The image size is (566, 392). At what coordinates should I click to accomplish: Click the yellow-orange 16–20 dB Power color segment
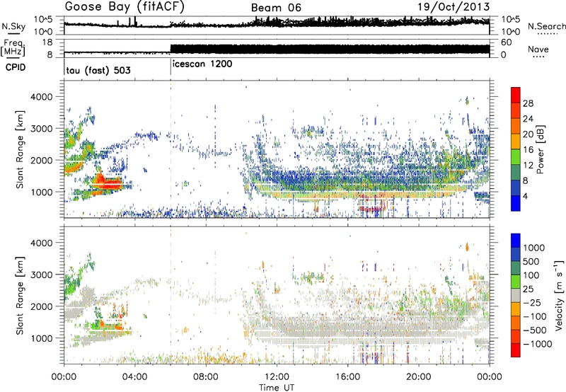516,141
